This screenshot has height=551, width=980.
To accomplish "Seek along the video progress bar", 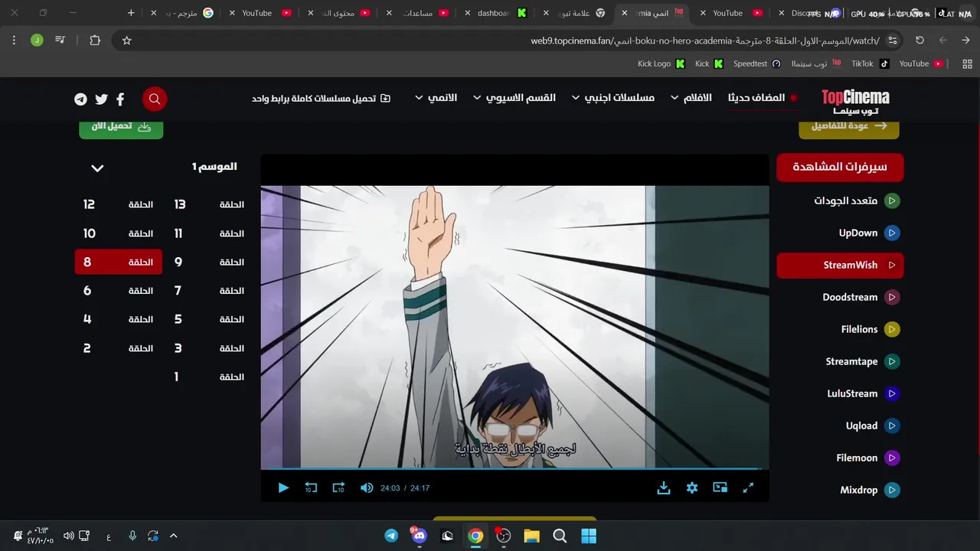I will pos(514,468).
